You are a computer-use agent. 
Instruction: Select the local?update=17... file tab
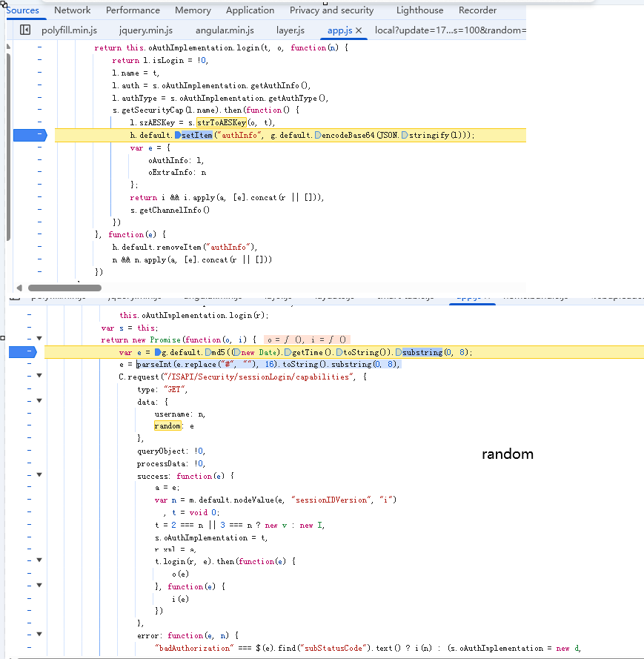click(x=450, y=30)
